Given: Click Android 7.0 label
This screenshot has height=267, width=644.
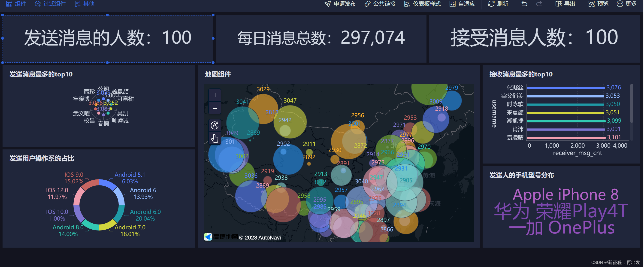Looking at the screenshot, I should point(130,231).
